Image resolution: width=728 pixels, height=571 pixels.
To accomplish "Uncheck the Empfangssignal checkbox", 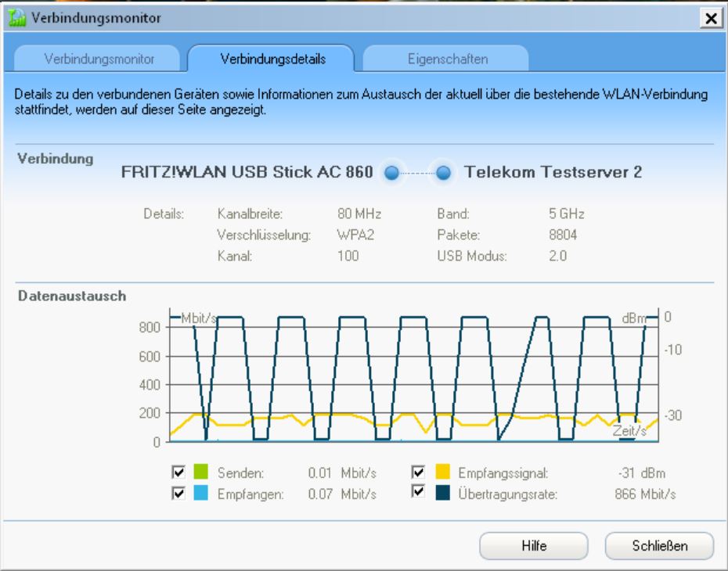I will pyautogui.click(x=418, y=472).
